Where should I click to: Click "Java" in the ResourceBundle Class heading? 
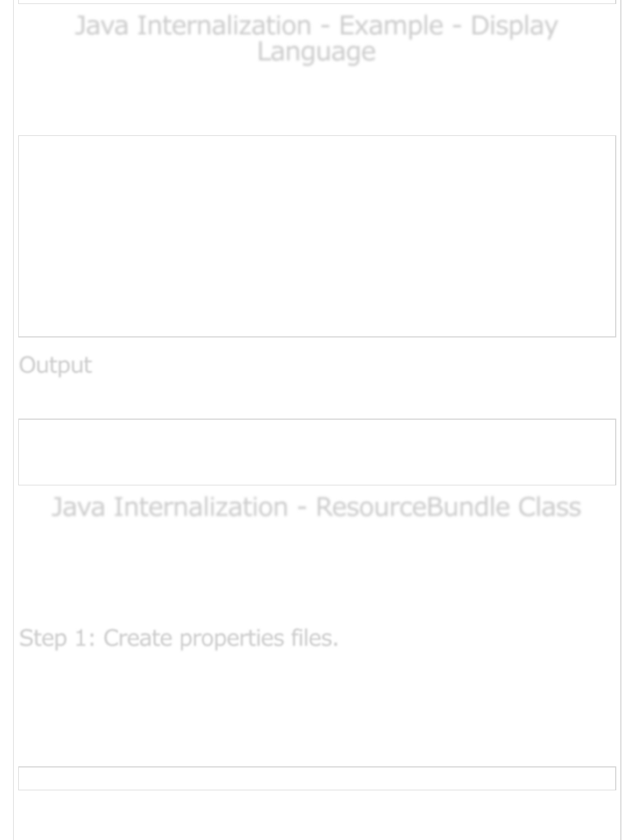[78, 507]
